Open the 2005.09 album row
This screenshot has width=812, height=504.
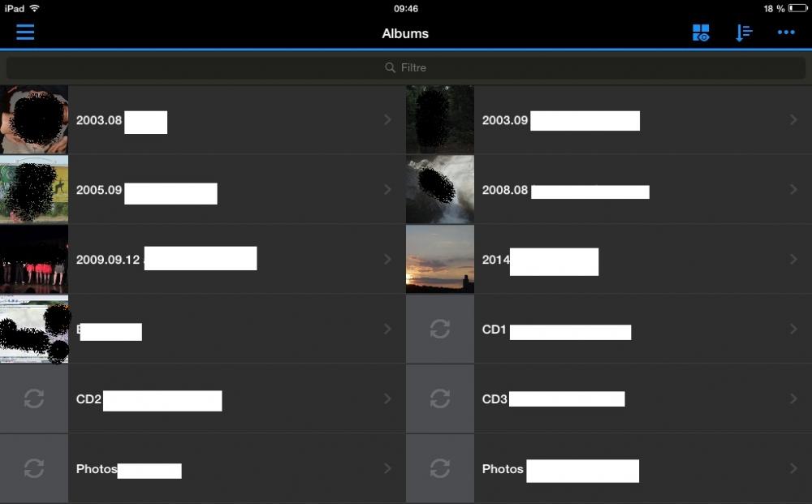[202, 189]
